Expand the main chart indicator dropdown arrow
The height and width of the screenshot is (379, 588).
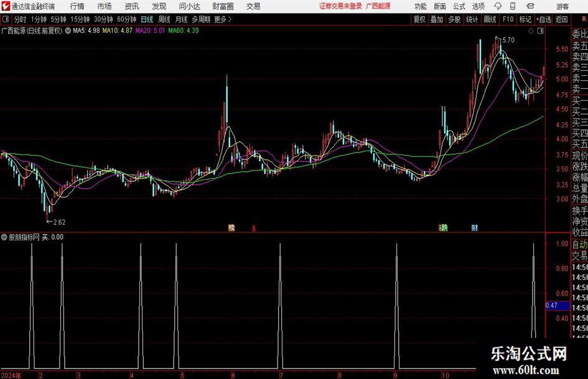coord(68,30)
